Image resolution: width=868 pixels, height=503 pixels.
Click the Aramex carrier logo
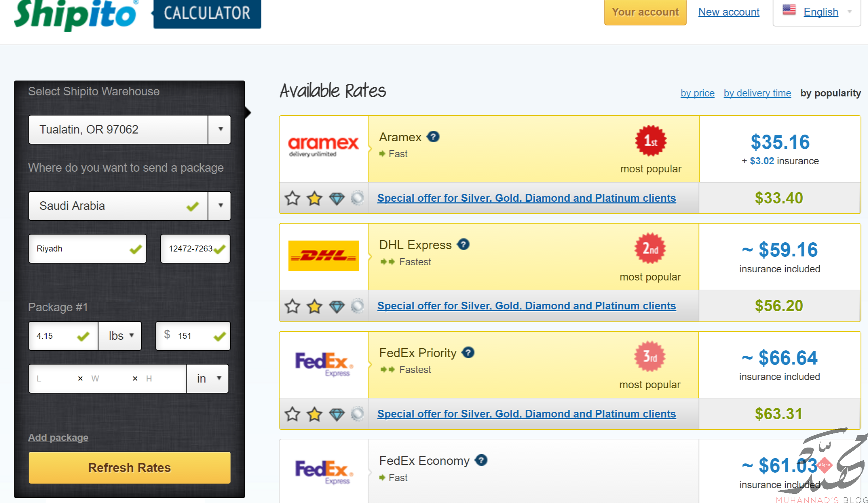[323, 146]
